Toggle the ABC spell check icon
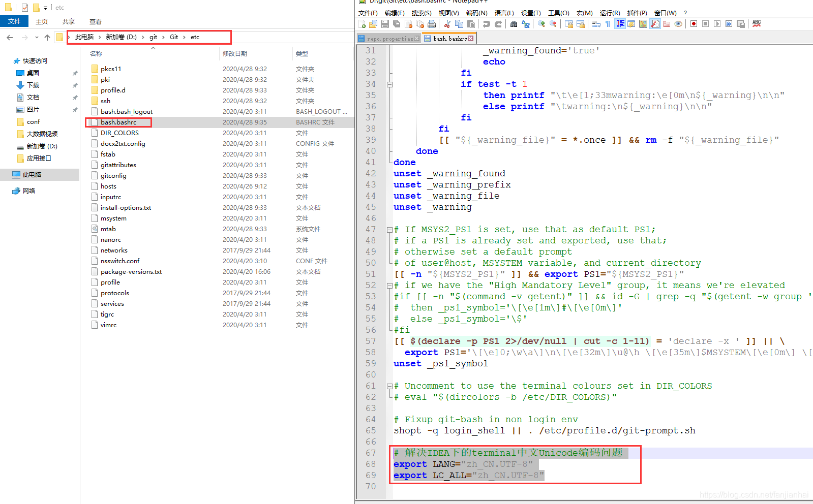Image resolution: width=813 pixels, height=504 pixels. tap(757, 24)
